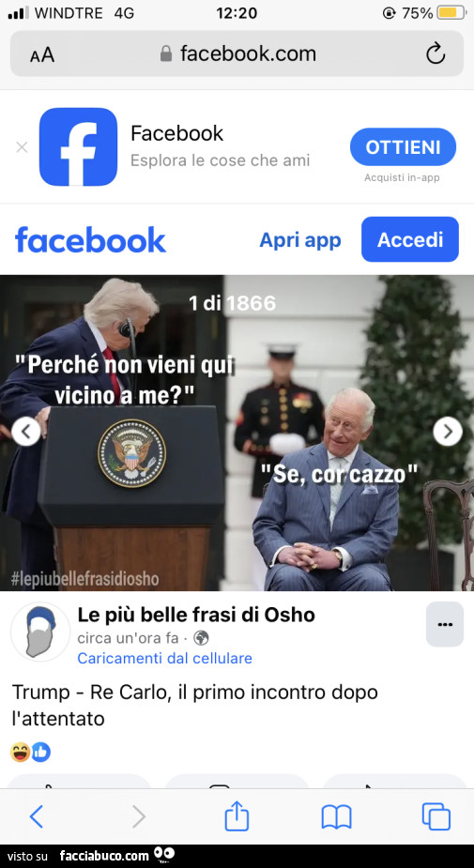The height and width of the screenshot is (868, 474).
Task: Open the AA reader text size menu
Action: [42, 54]
